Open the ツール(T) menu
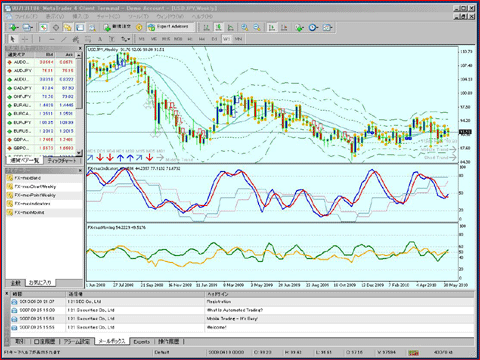This screenshot has width=480, height=360. tap(138, 16)
